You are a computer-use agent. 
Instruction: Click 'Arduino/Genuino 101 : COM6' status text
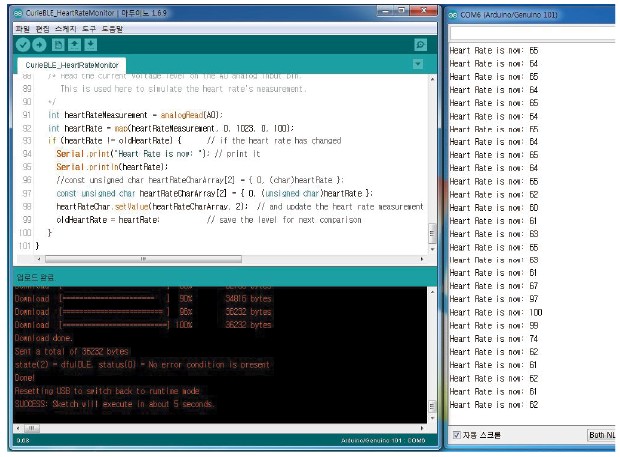(383, 440)
